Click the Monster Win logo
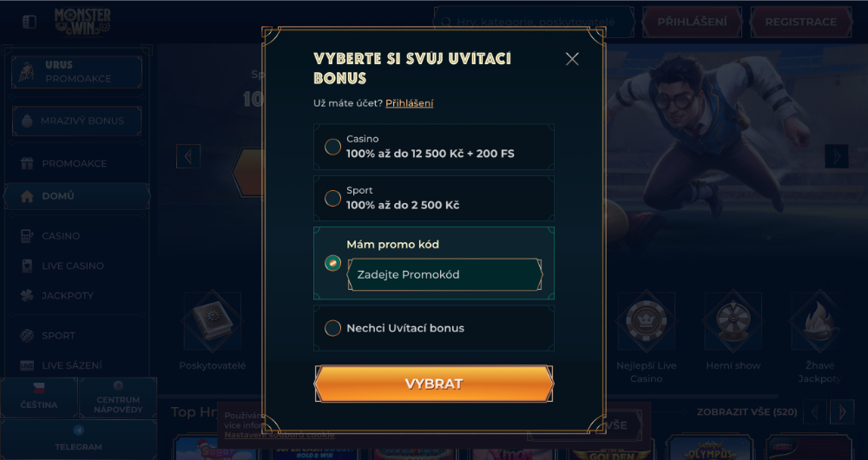Image resolution: width=868 pixels, height=460 pixels. (82, 23)
